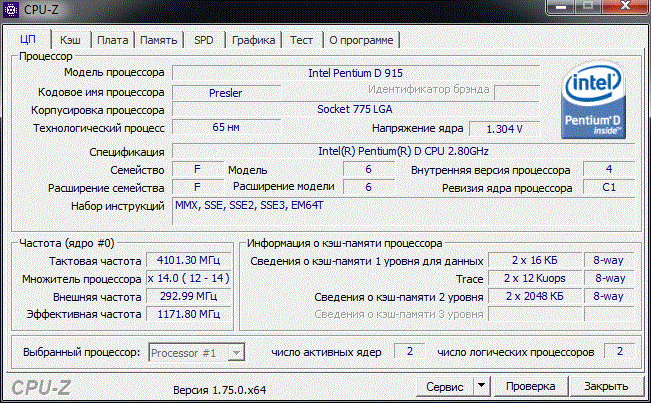
Task: Click the 4101.30 МГц clock speed value
Action: (188, 260)
